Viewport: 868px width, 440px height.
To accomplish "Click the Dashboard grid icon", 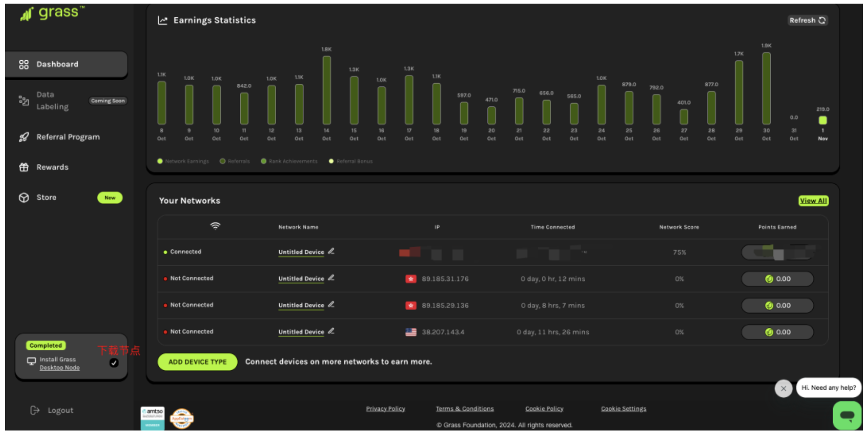I will [24, 64].
